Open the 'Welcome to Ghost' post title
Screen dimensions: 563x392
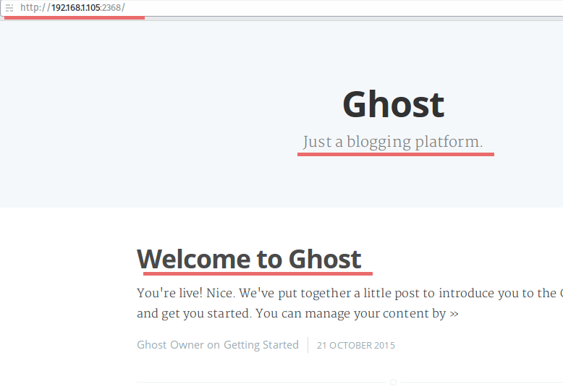pos(249,258)
